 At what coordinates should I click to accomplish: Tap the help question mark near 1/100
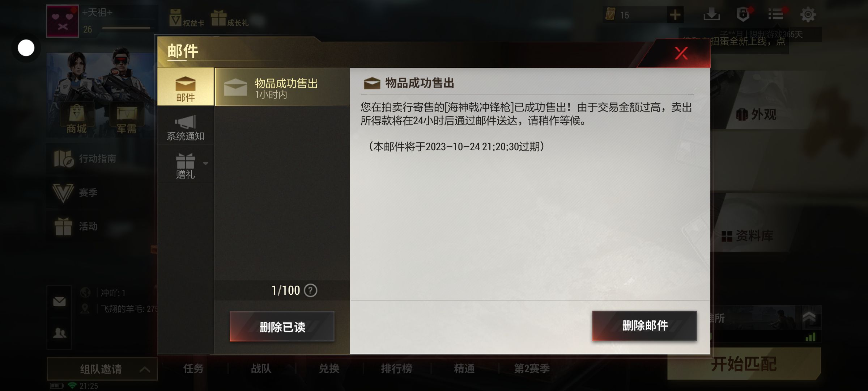(310, 290)
